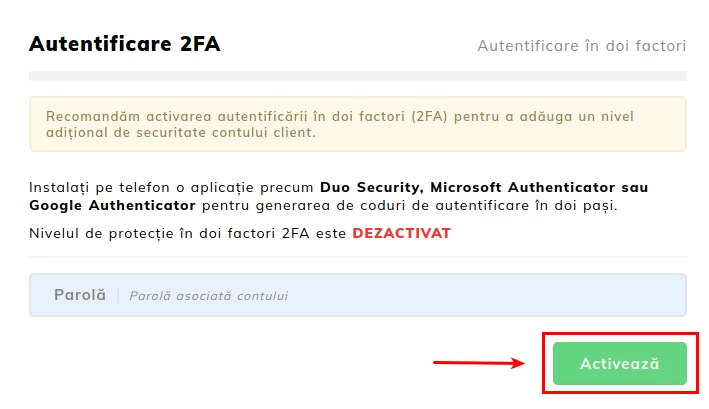Click the red arrow pointing to Activează
This screenshot has height=409, width=709.
(479, 363)
